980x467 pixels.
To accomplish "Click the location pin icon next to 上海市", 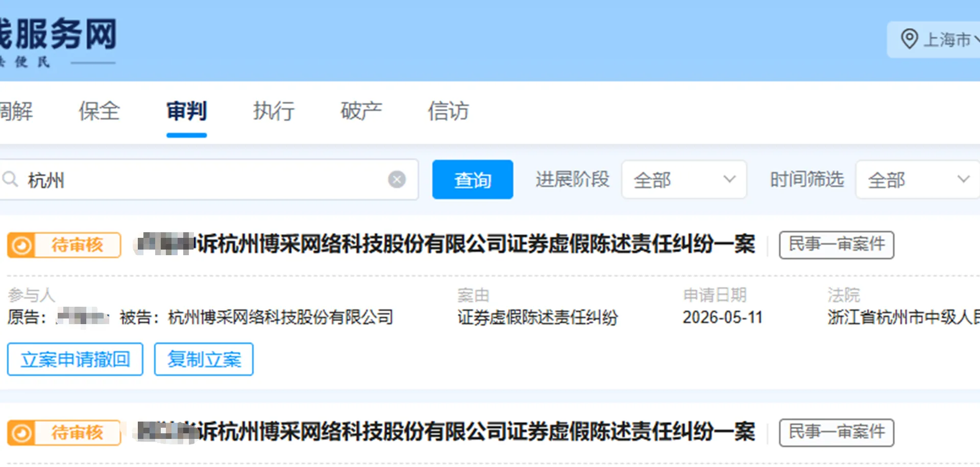I will click(x=909, y=39).
